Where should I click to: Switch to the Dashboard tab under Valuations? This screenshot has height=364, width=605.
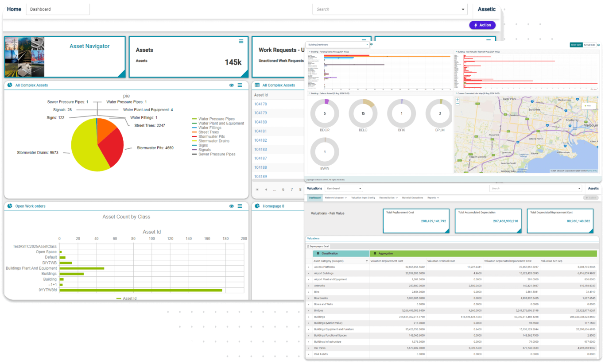coord(314,198)
